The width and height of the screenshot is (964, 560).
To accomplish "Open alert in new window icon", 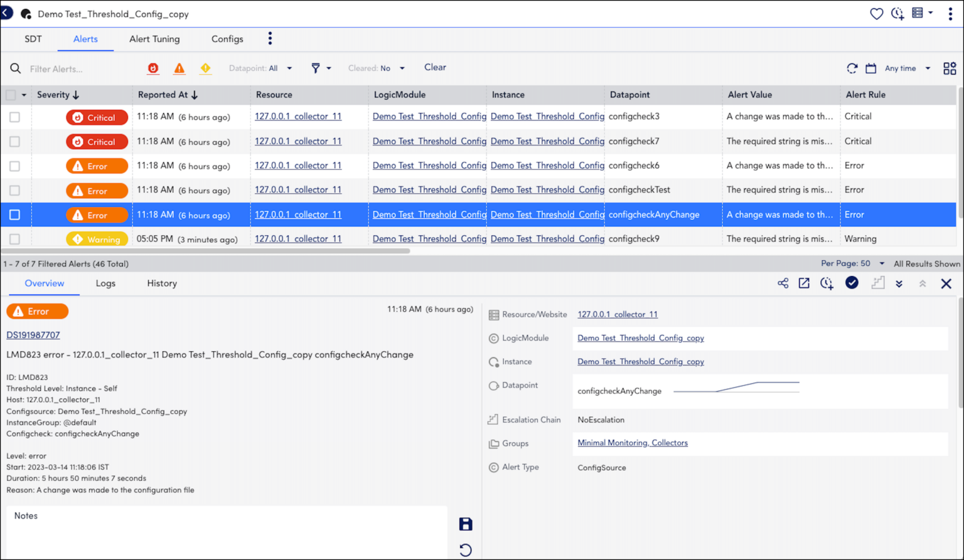I will point(804,283).
